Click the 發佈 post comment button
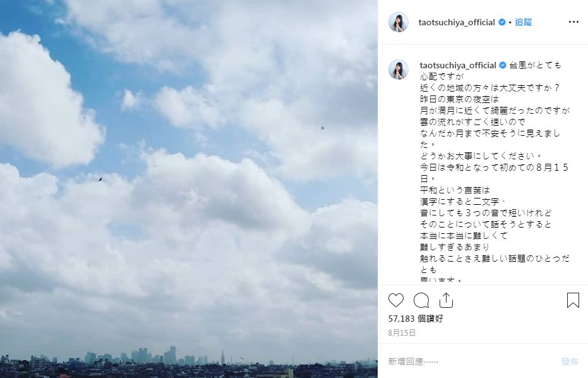 tap(570, 362)
